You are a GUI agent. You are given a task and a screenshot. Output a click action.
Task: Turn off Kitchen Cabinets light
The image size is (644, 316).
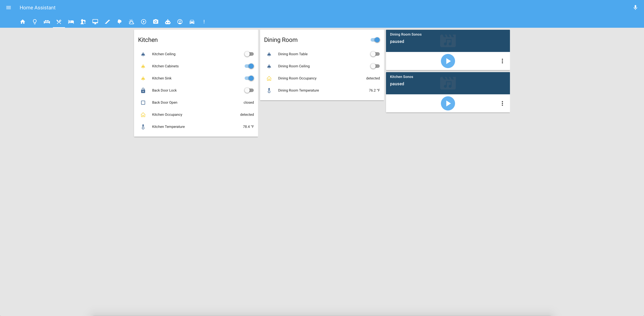(249, 66)
